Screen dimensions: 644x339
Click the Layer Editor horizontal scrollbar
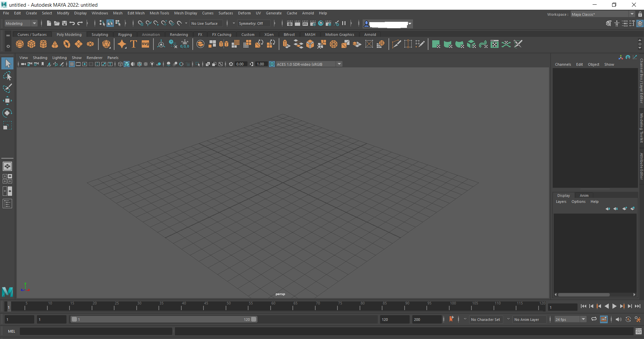[584, 295]
